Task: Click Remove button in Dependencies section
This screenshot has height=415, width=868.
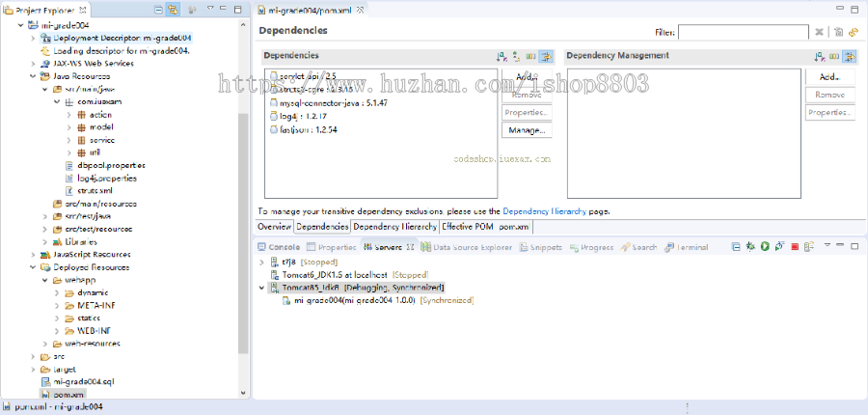Action: click(527, 95)
